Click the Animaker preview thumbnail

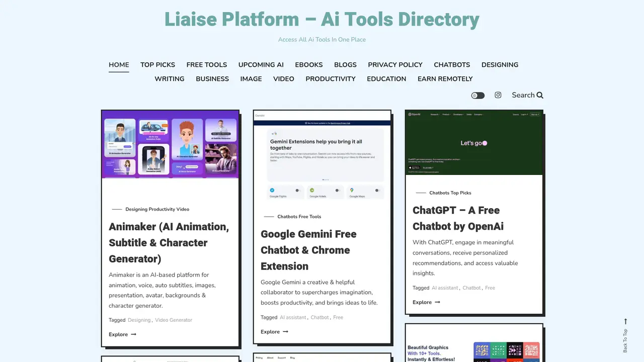click(x=171, y=144)
